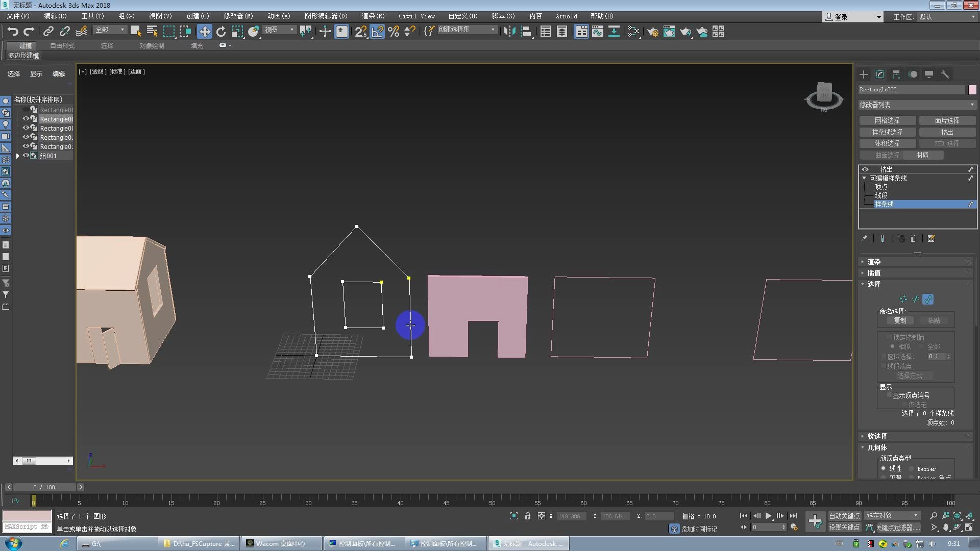Click the Select Object arrow icon
980x551 pixels.
tap(136, 31)
